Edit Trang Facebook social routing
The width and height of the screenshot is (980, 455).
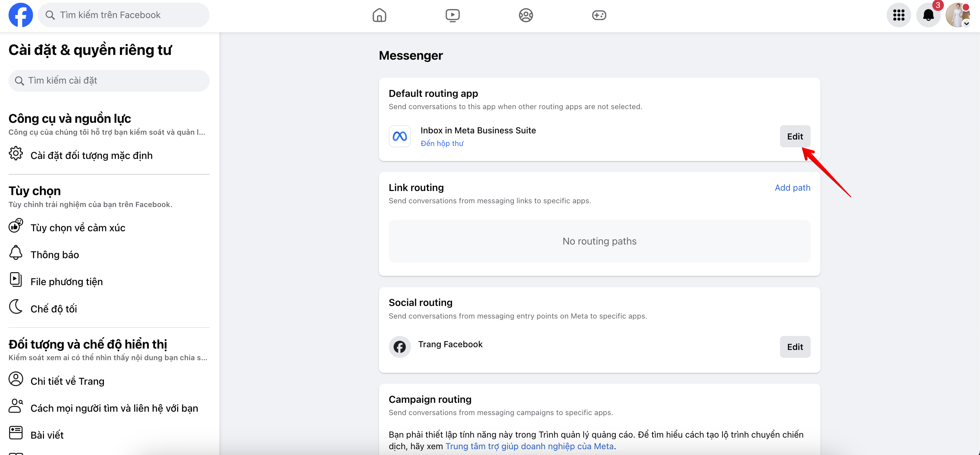coord(794,347)
